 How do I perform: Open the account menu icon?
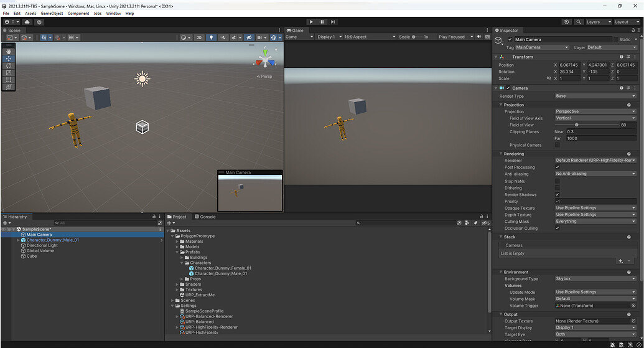pyautogui.click(x=11, y=22)
